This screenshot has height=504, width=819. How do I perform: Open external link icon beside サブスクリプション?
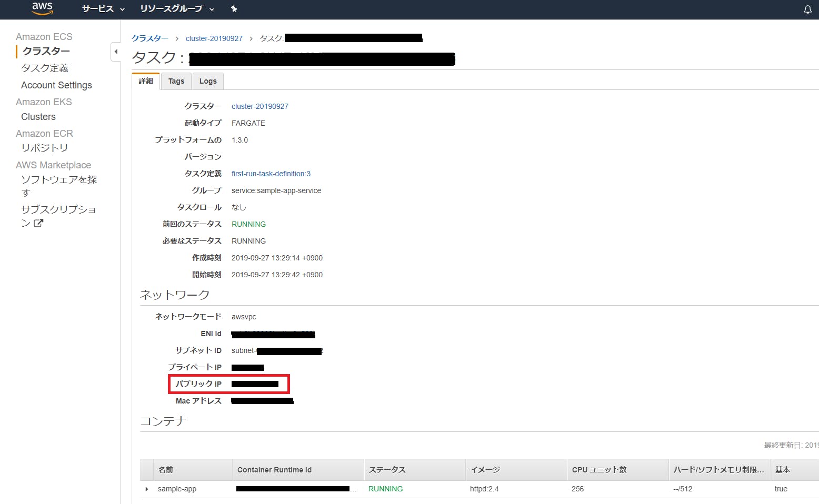click(38, 223)
